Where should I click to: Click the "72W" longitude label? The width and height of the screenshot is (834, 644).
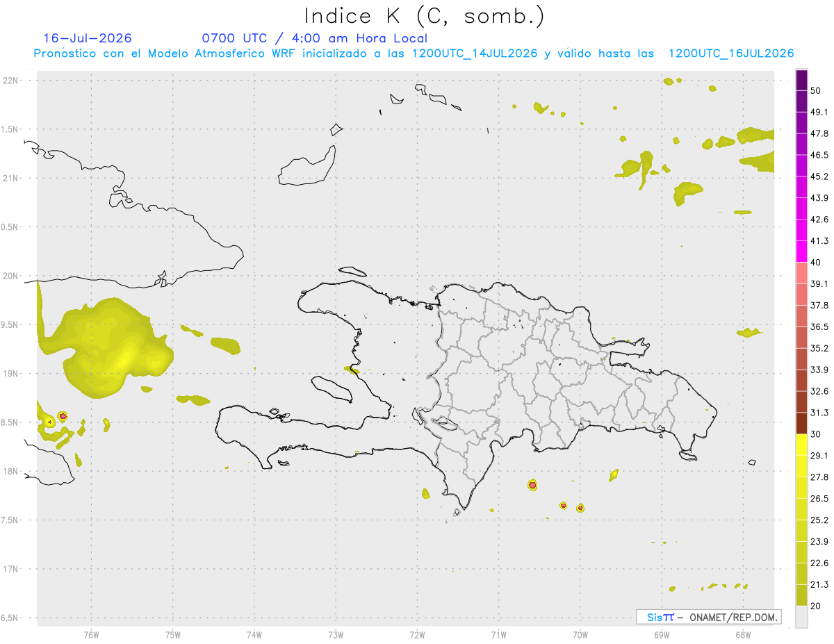pyautogui.click(x=417, y=635)
